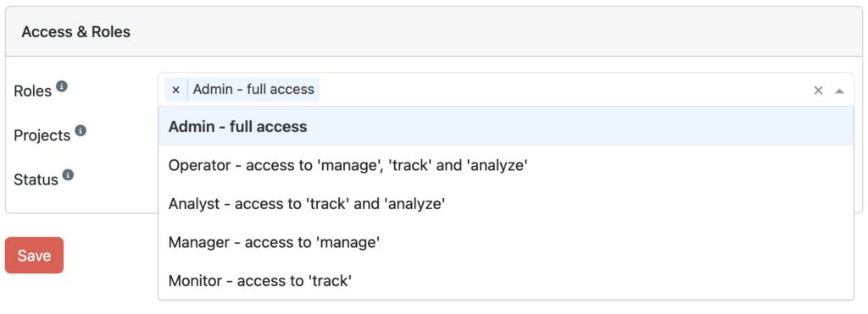868x314 pixels.
Task: Choose the highlighted 'Admin - full access' list option
Action: [506, 127]
